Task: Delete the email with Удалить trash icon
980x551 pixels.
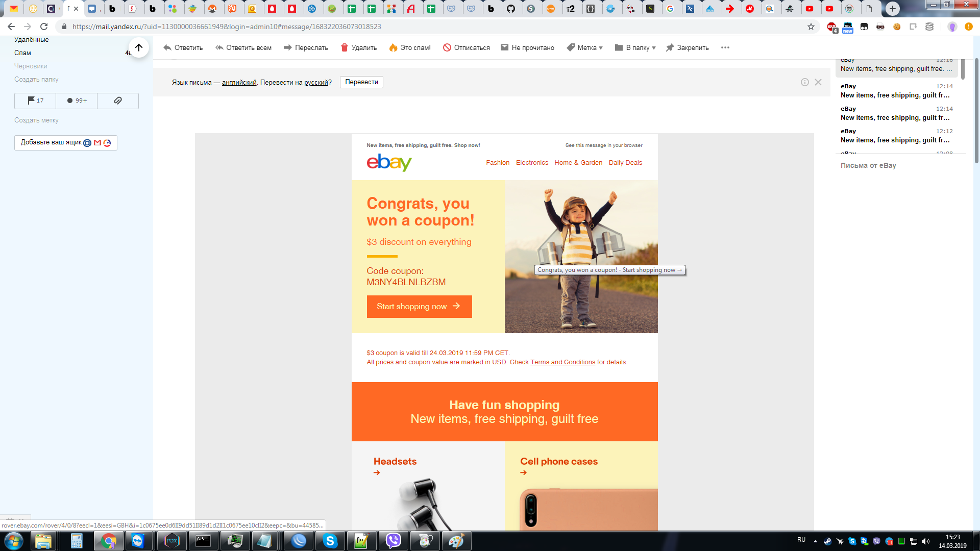Action: click(345, 47)
